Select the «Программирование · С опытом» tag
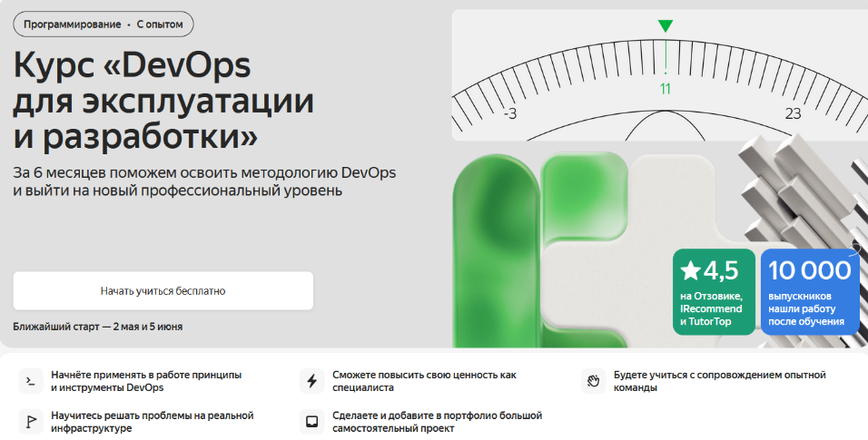This screenshot has height=440, width=868. coord(104,24)
